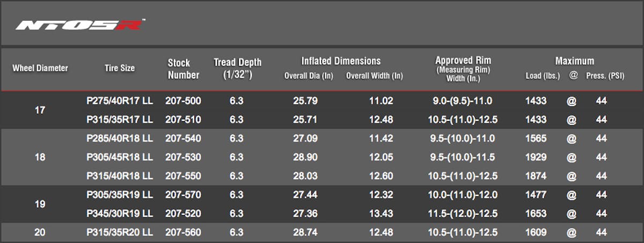Select the Overall Dia (In) subheader
Viewport: 644px width, 243px height.
pyautogui.click(x=309, y=76)
